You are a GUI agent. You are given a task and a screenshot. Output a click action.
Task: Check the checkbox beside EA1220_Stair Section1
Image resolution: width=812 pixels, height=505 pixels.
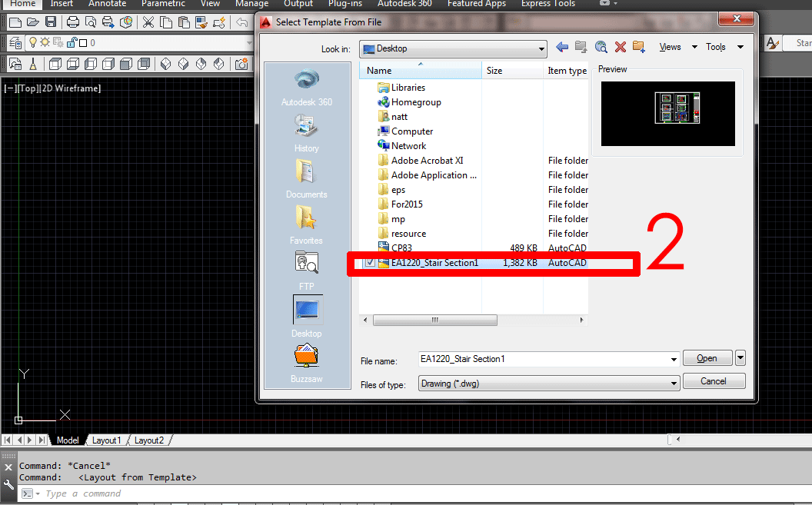click(x=370, y=262)
